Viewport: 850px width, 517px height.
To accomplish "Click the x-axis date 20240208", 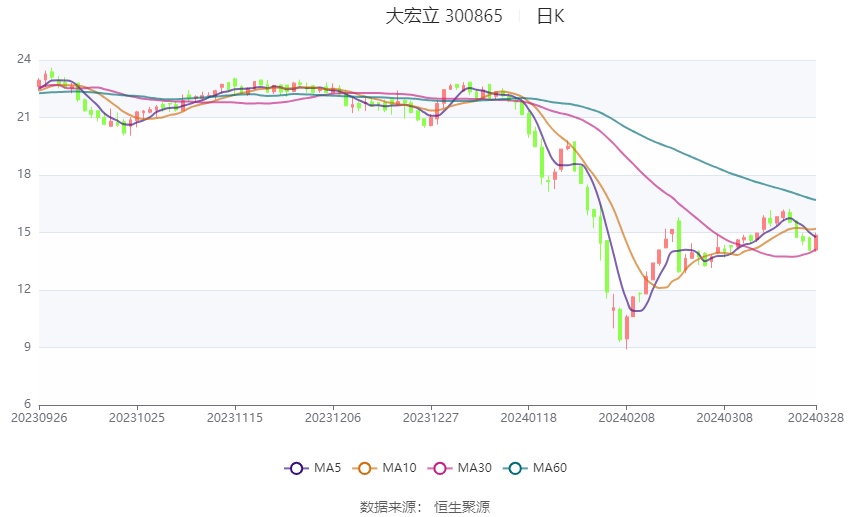I will pyautogui.click(x=627, y=418).
